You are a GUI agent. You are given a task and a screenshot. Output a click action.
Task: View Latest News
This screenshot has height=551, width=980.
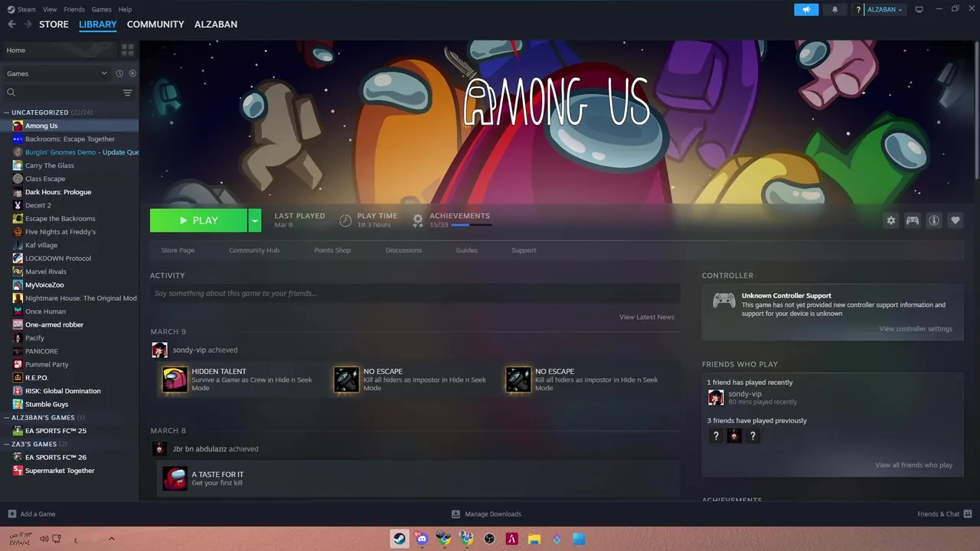[647, 317]
